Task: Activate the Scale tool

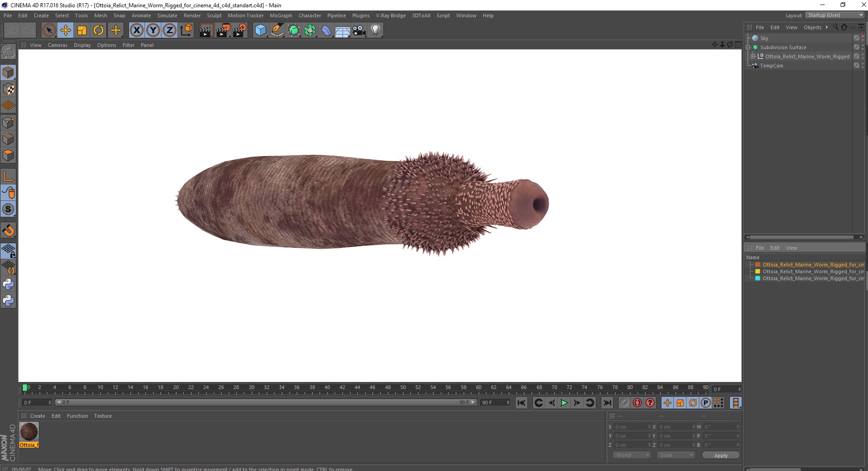Action: [82, 31]
